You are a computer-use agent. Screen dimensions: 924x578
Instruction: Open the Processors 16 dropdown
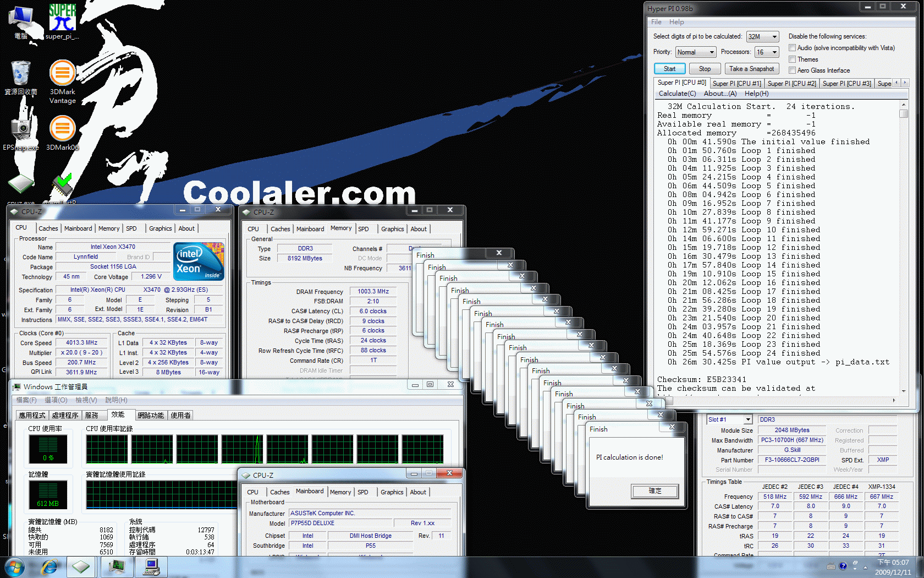767,52
